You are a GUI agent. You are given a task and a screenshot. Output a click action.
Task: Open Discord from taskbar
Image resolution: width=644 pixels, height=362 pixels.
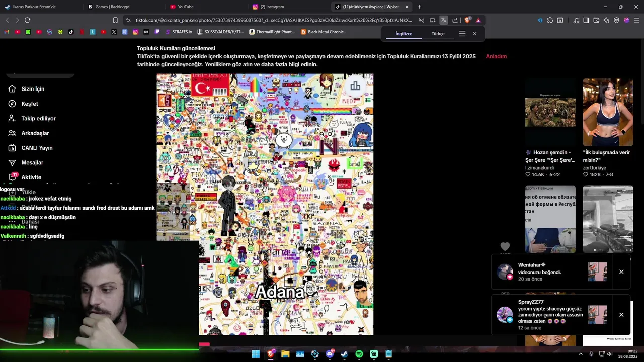click(x=330, y=354)
